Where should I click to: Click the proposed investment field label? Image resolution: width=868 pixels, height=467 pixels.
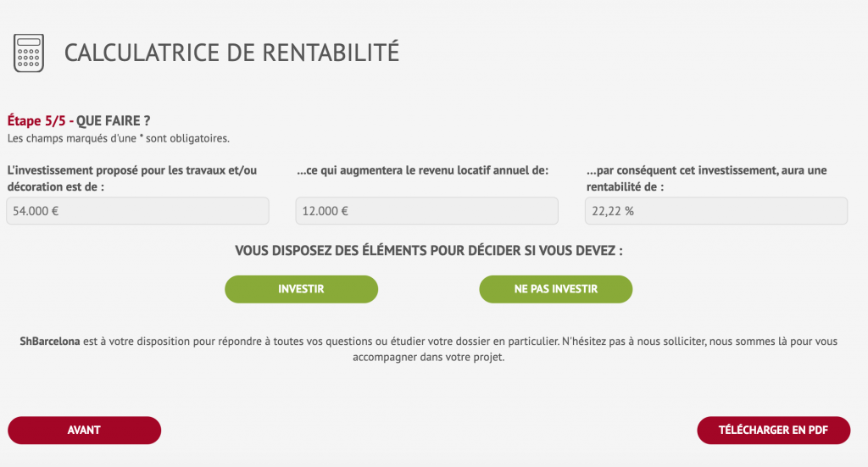tap(131, 178)
